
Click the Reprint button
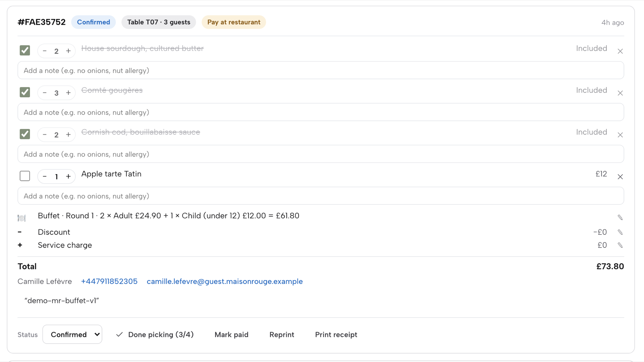click(x=282, y=335)
